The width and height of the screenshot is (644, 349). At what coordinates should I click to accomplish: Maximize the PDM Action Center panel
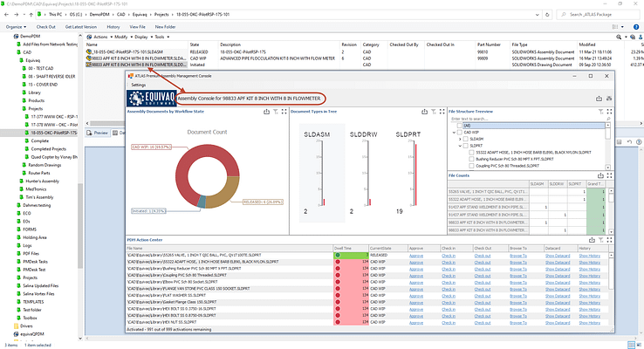609,240
